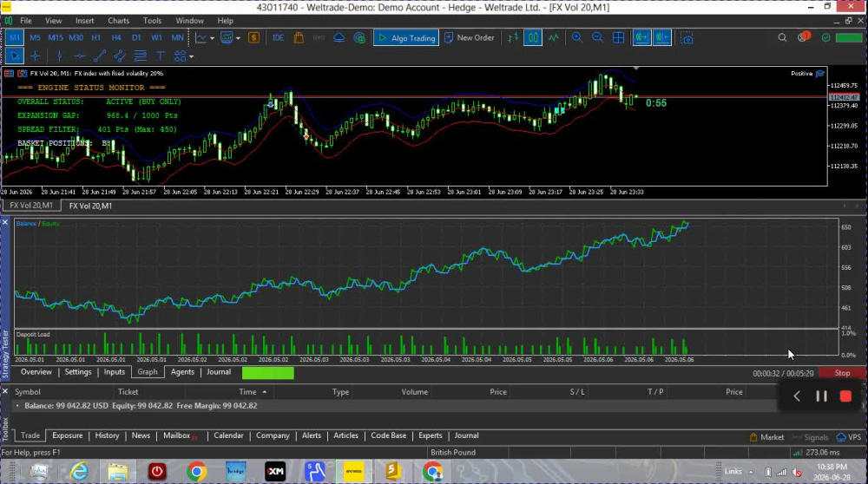Switch to tester Inputs tab
Image resolution: width=868 pixels, height=484 pixels.
114,372
